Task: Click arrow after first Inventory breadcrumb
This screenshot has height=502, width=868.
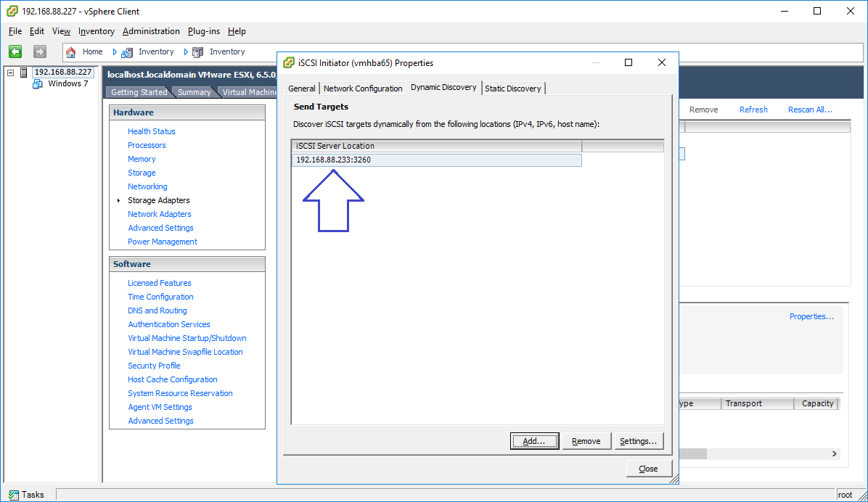Action: coord(186,52)
